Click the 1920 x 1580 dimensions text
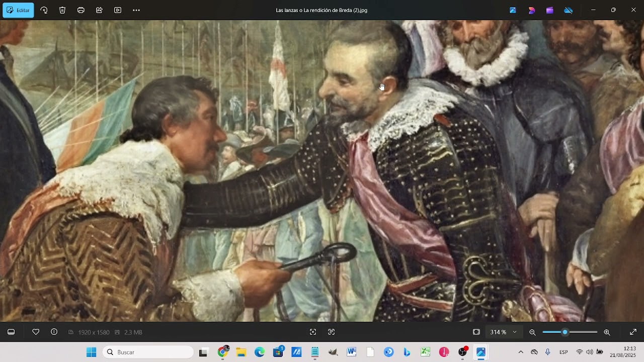Image resolution: width=644 pixels, height=362 pixels. point(94,332)
